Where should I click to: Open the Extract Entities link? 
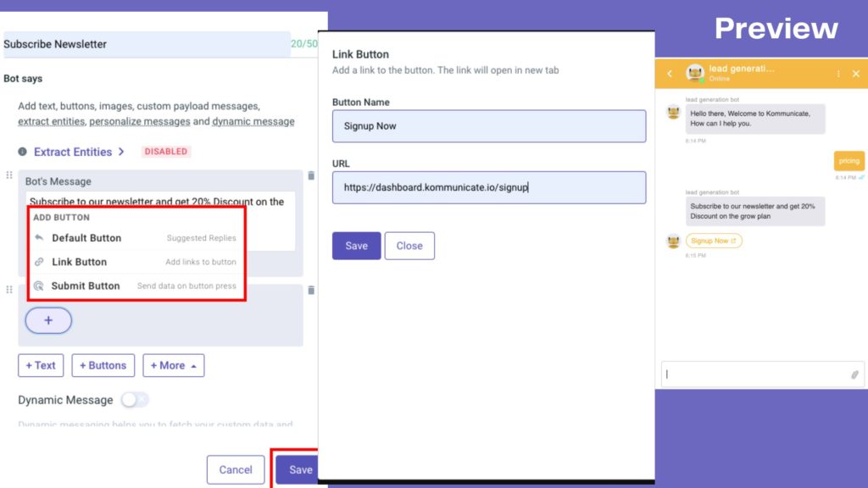pos(73,152)
